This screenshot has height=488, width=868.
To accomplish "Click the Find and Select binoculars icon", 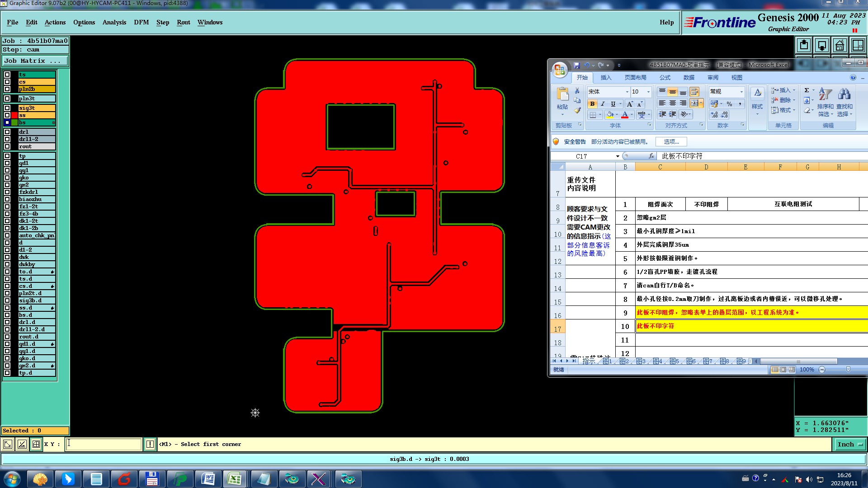I will click(x=844, y=94).
